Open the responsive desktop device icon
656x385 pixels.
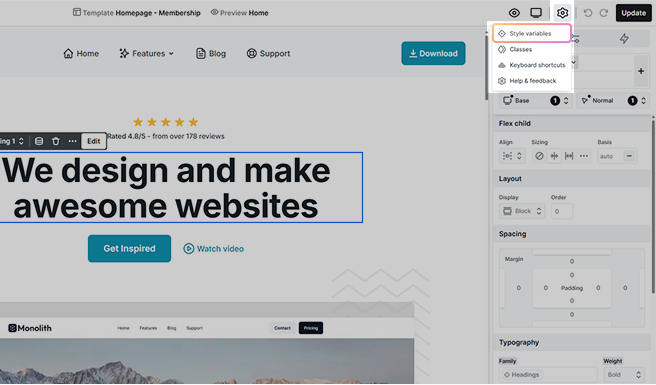coord(536,13)
